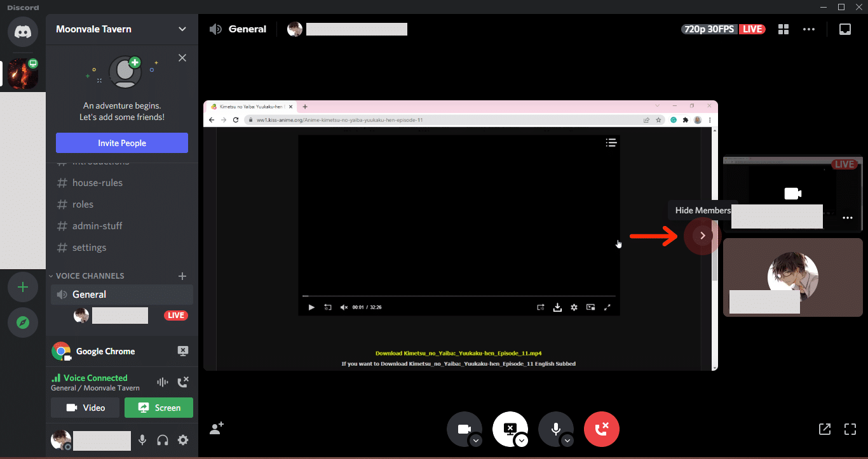Stop streaming Google Chrome icon
868x459 pixels.
pos(182,351)
